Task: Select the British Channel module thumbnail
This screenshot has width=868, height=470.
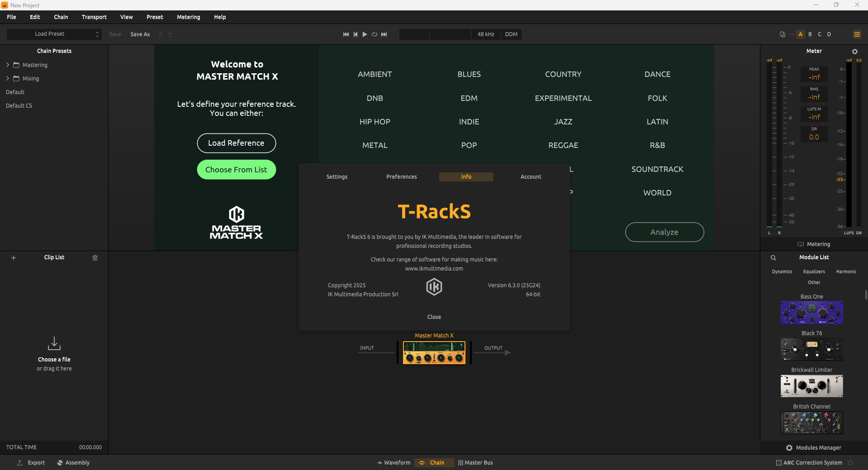Action: (812, 423)
